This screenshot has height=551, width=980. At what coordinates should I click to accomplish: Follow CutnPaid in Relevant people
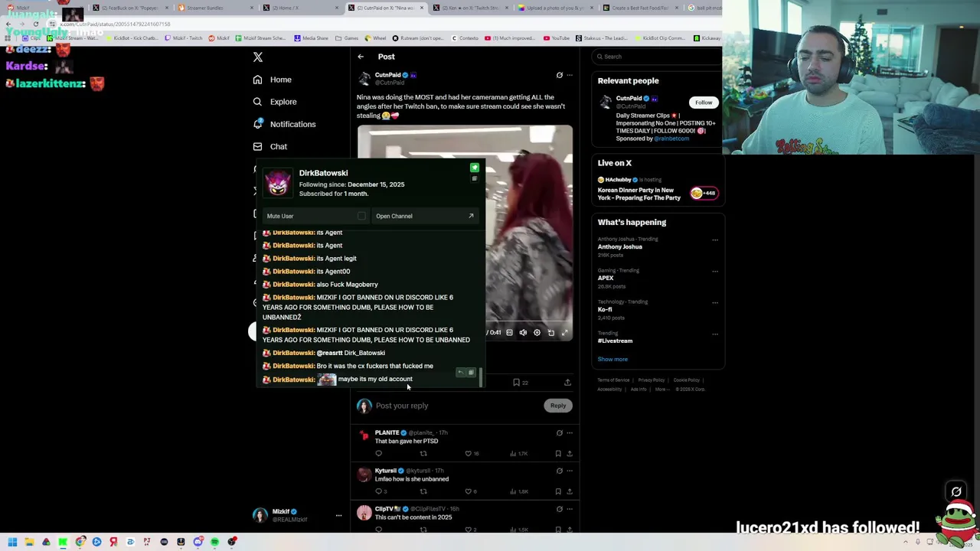click(704, 103)
